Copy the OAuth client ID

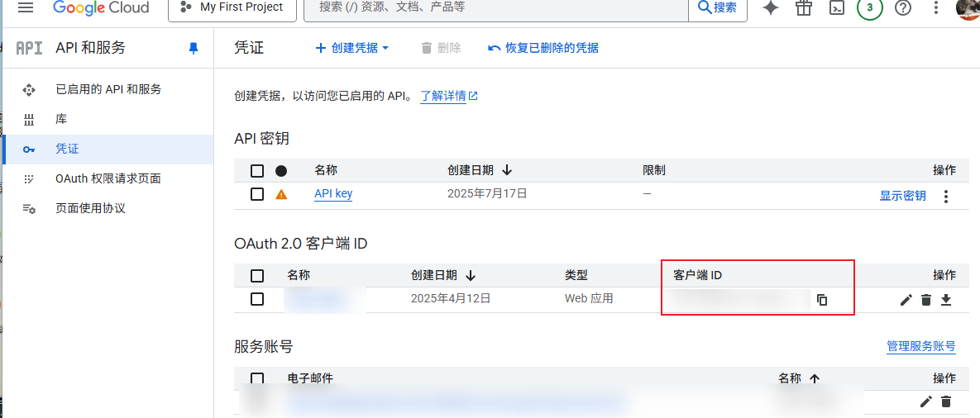pos(822,299)
